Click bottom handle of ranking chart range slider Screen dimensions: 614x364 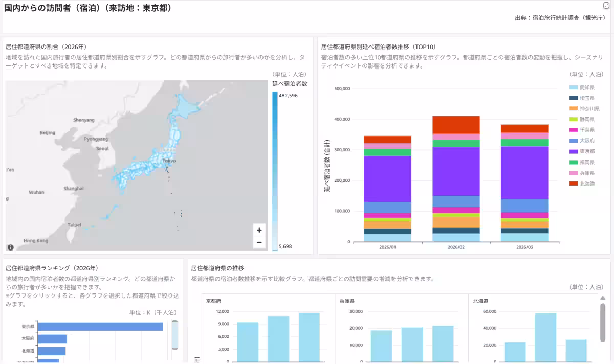click(x=175, y=348)
